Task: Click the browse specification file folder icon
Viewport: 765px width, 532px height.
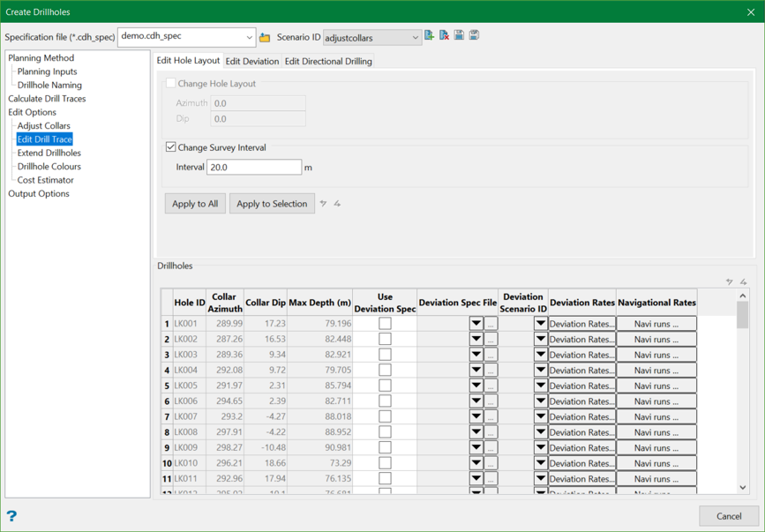Action: 265,37
